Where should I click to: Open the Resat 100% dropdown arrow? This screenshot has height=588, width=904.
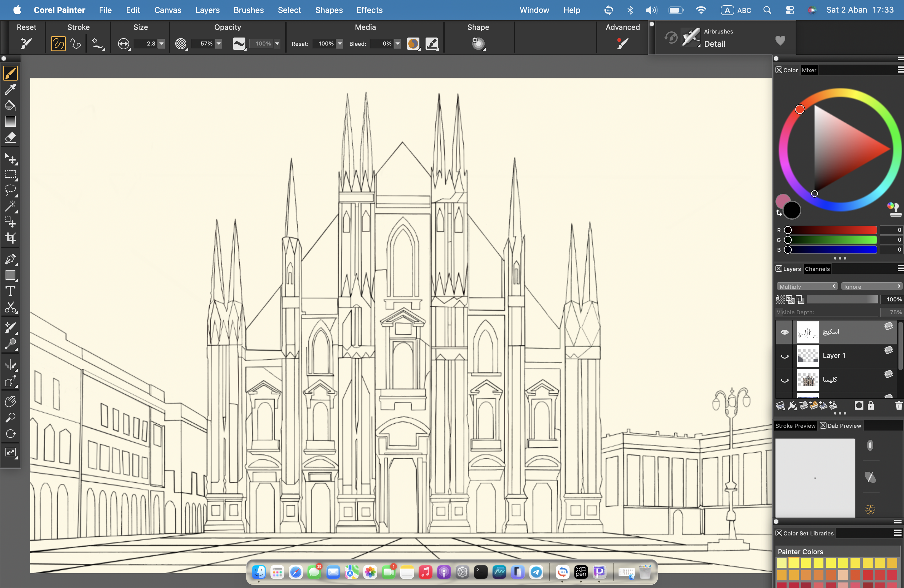[340, 44]
